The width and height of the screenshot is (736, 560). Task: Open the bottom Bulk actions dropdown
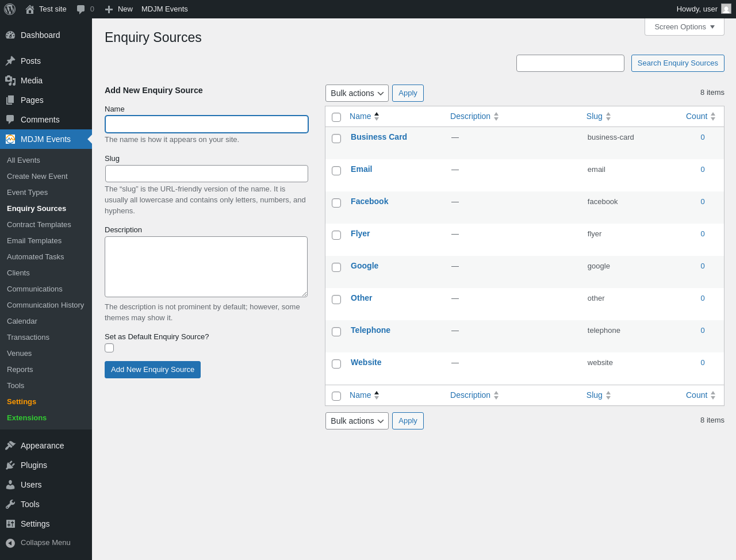[356, 421]
